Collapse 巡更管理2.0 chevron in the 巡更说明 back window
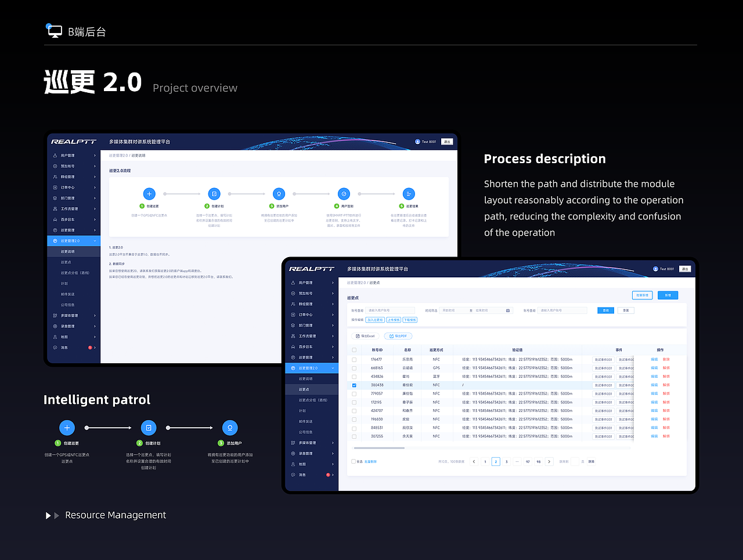 (x=95, y=241)
